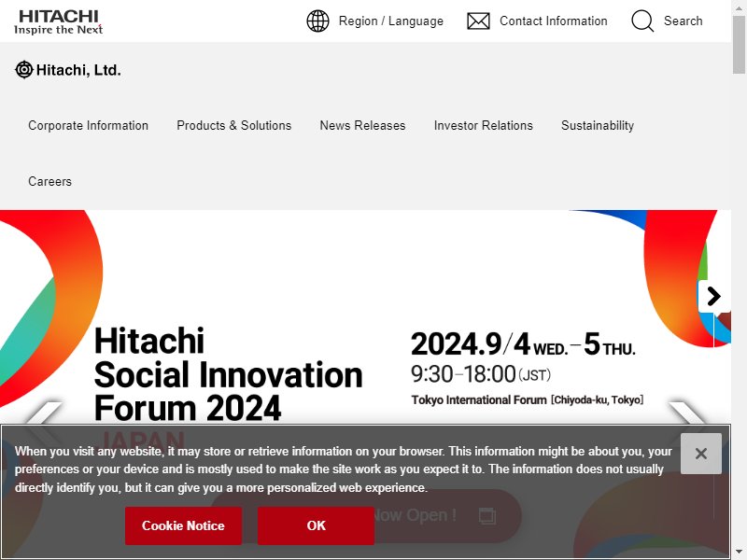The image size is (747, 560).
Task: Advance carousel with the black chevron arrow
Action: click(x=713, y=296)
